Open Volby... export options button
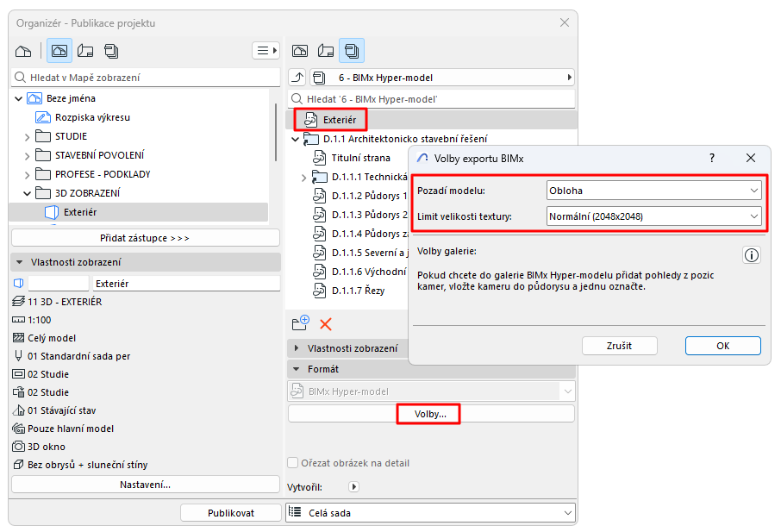 pos(431,414)
